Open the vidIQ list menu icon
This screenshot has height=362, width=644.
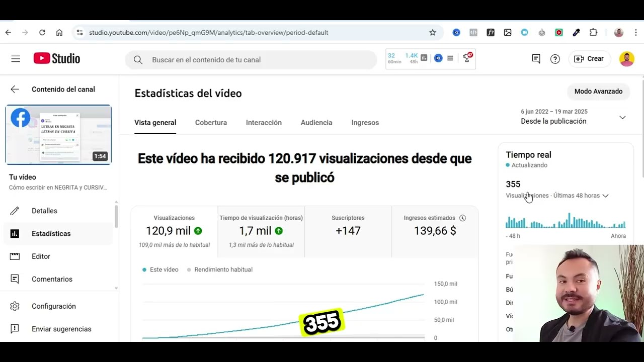(450, 58)
